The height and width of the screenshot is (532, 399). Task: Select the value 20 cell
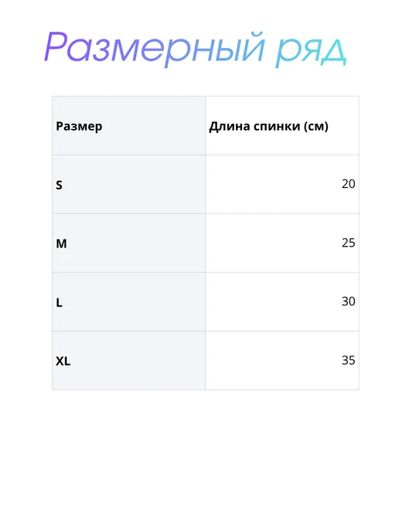(282, 185)
